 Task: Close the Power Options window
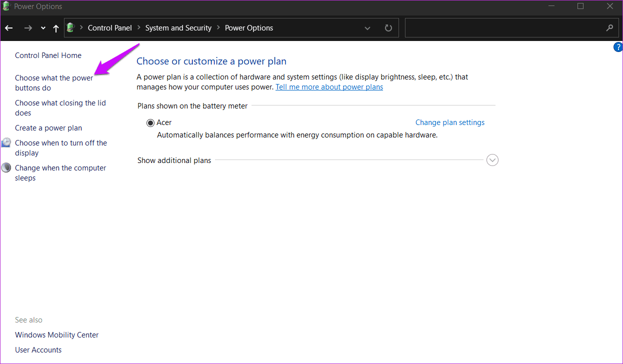click(609, 6)
